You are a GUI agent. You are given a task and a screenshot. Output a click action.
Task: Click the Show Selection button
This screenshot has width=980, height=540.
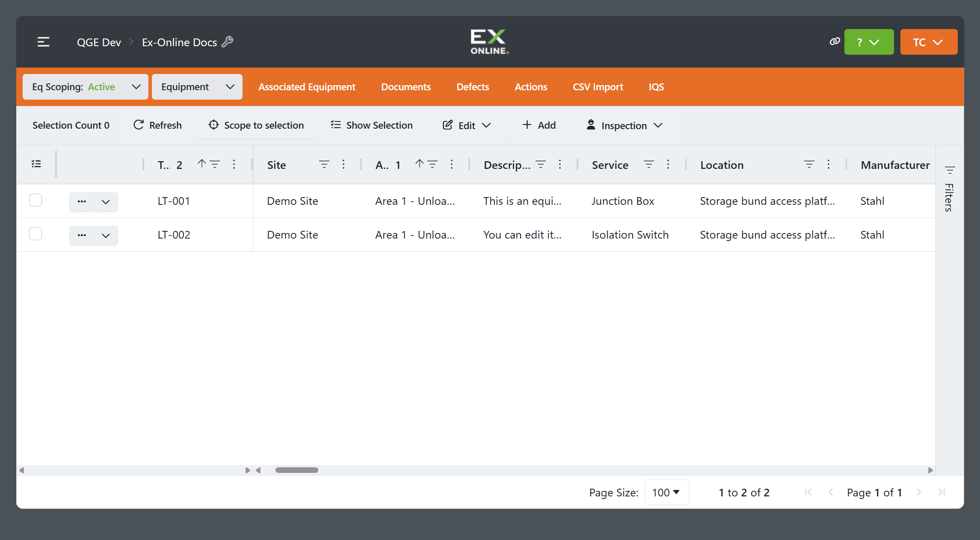[371, 125]
